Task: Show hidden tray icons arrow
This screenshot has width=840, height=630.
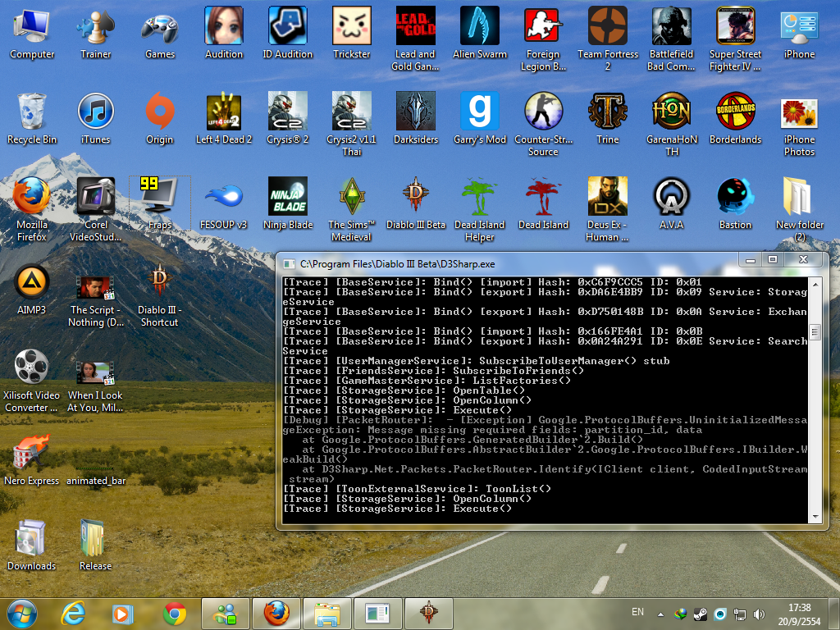Action: [660, 614]
